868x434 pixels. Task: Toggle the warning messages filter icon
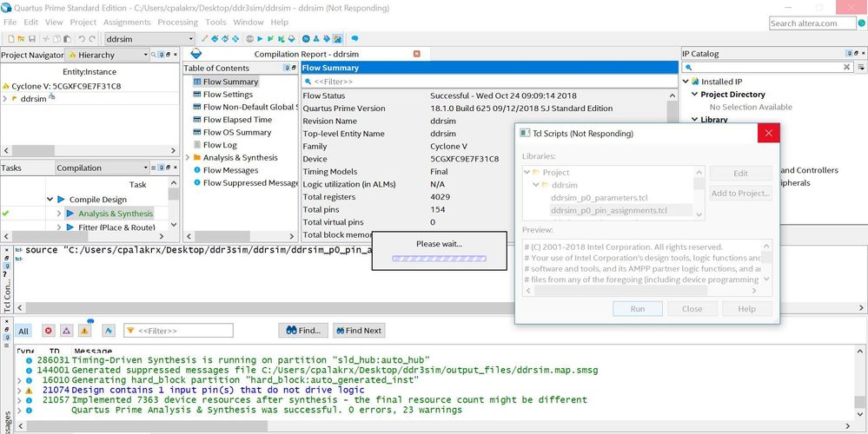pyautogui.click(x=85, y=331)
